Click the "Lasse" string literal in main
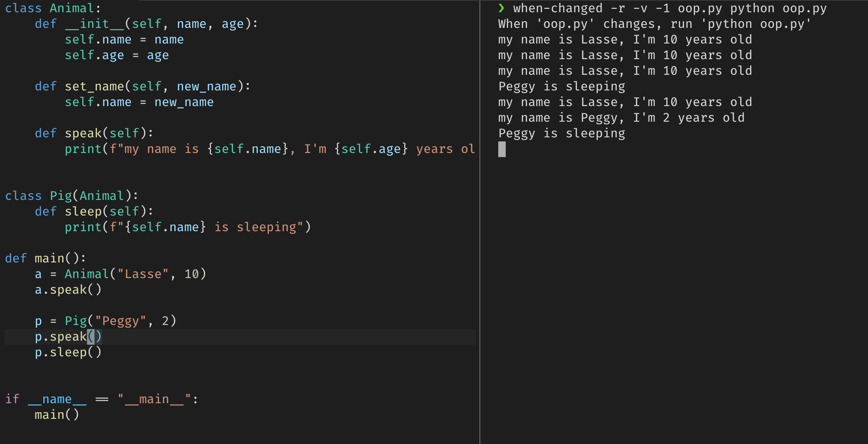Image resolution: width=868 pixels, height=444 pixels. pos(143,274)
